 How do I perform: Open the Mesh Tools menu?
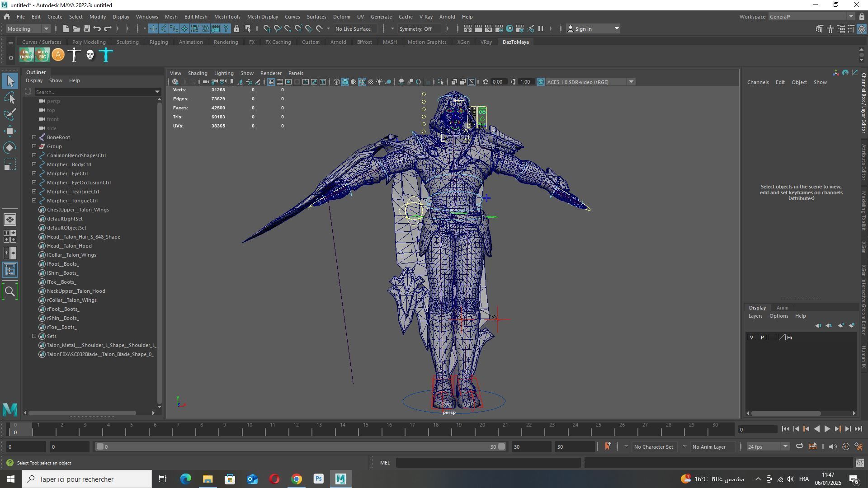(227, 17)
